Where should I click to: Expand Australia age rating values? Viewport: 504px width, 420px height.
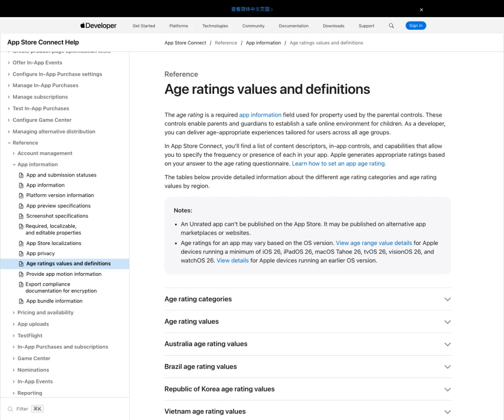coord(308,344)
